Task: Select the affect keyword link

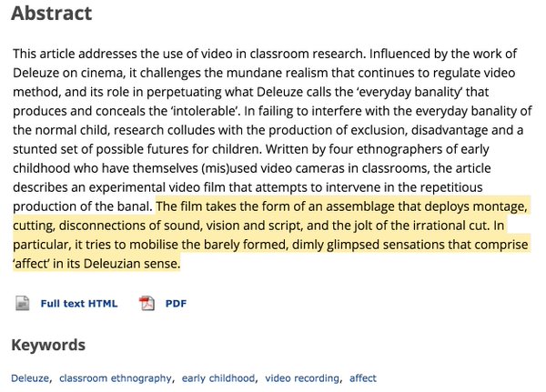Action: [363, 378]
